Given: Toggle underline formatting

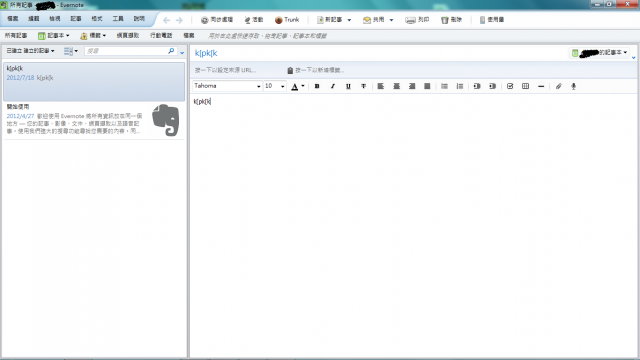Looking at the screenshot, I should click(x=348, y=86).
